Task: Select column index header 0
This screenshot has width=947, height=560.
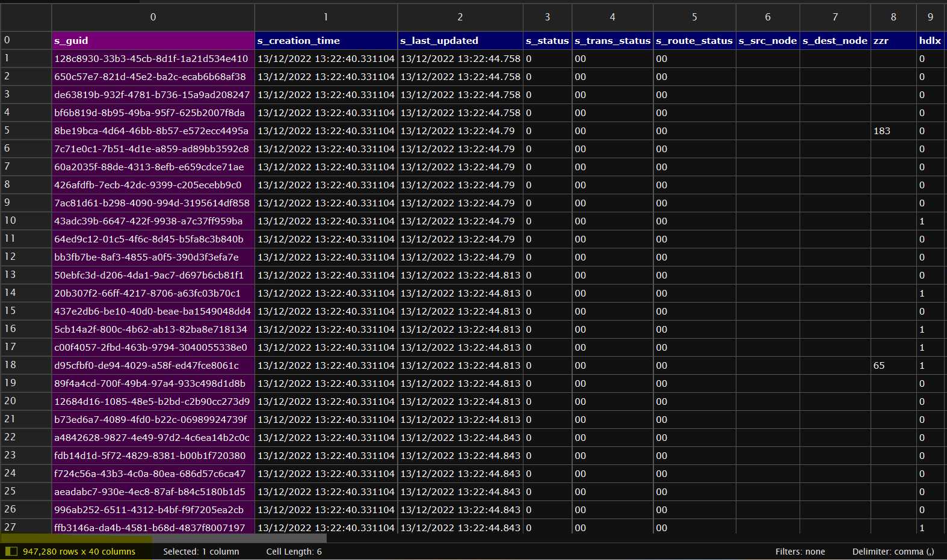Action: click(153, 17)
